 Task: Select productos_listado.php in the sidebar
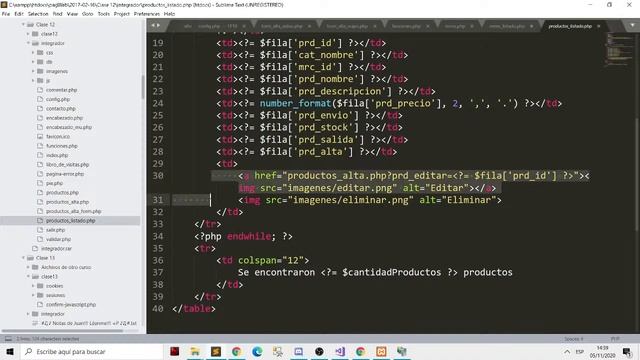pyautogui.click(x=70, y=221)
